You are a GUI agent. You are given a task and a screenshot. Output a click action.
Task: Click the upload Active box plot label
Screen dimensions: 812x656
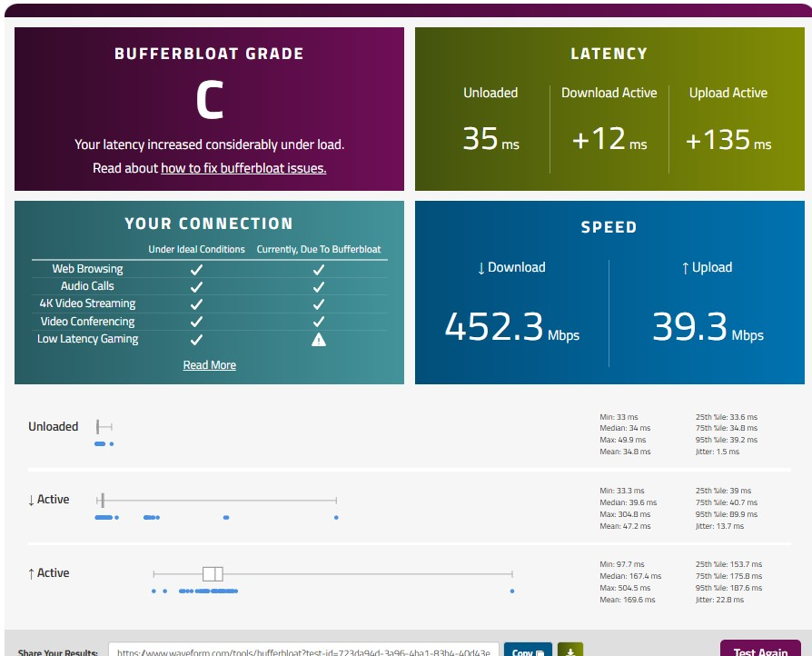pyautogui.click(x=49, y=573)
